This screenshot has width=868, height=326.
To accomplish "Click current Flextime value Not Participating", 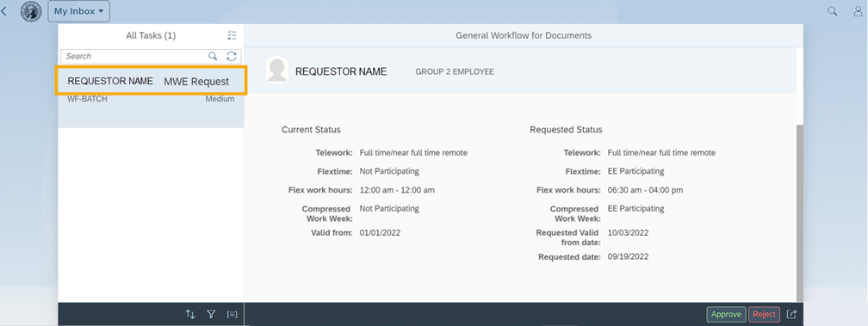I will point(389,171).
